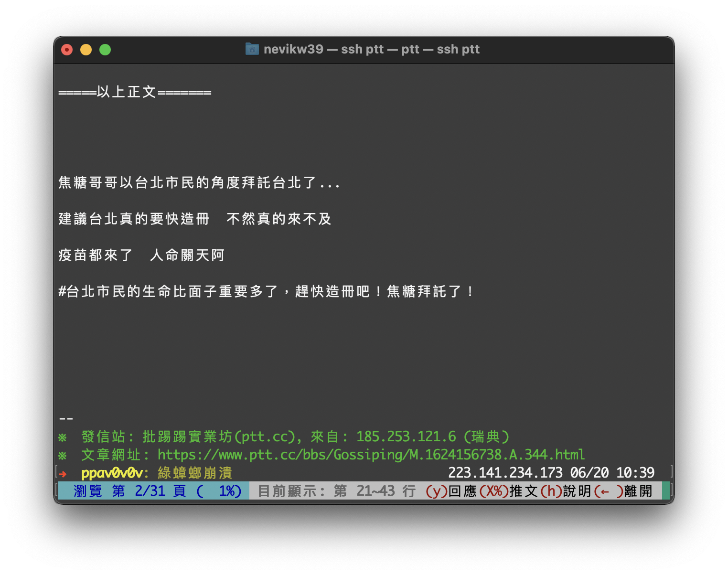
Task: Click the red arrow before ppav0v0v comment
Action: (63, 474)
